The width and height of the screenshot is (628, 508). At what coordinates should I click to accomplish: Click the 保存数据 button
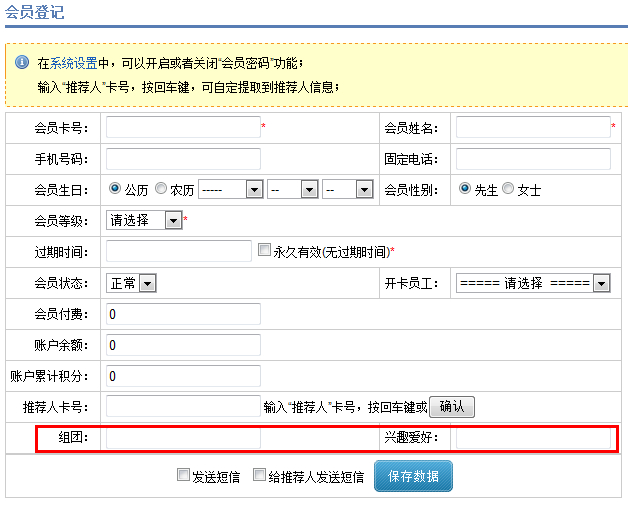coord(413,476)
